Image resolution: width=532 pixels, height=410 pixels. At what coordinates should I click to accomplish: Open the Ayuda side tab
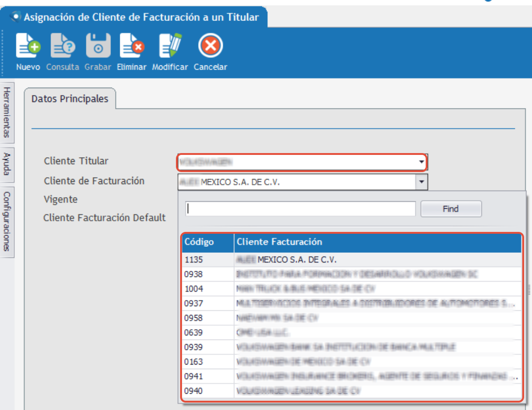click(7, 164)
